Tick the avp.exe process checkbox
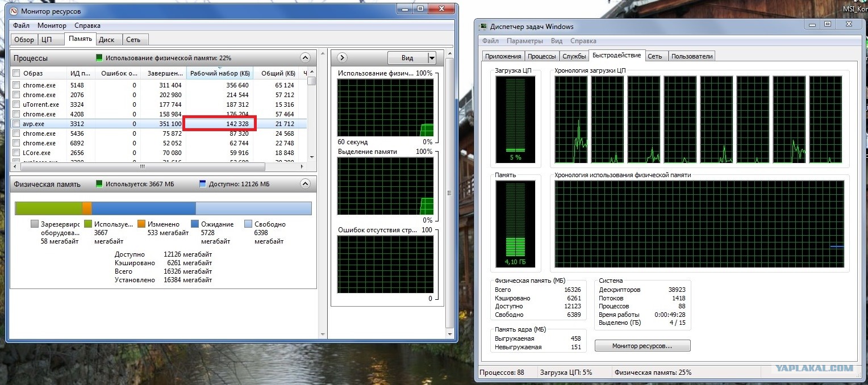This screenshot has height=385, width=868. point(16,124)
